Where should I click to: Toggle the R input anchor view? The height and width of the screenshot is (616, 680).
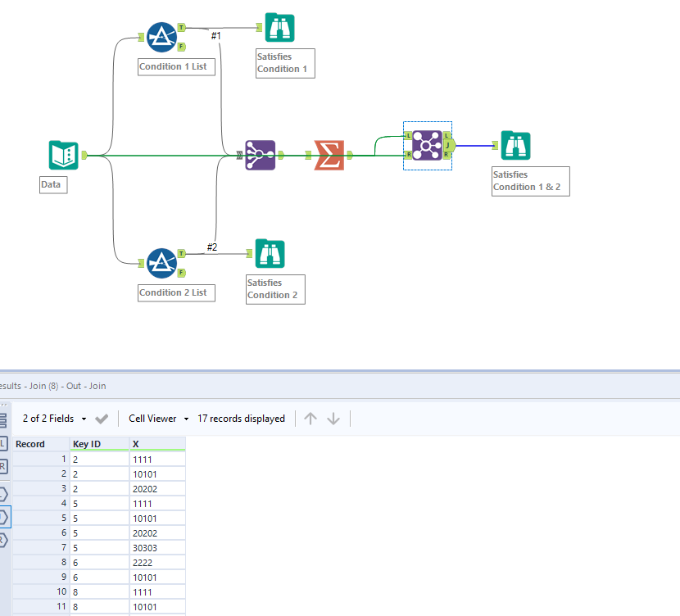click(5, 467)
